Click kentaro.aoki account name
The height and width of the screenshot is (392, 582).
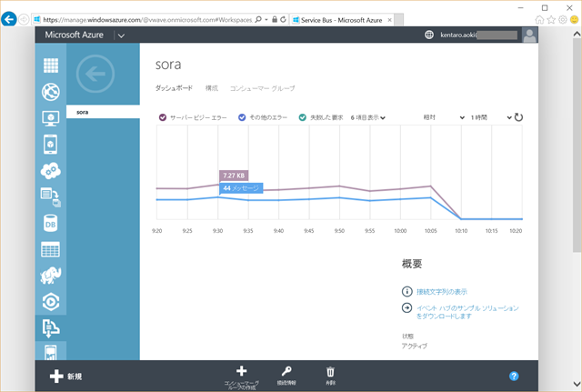click(x=458, y=35)
